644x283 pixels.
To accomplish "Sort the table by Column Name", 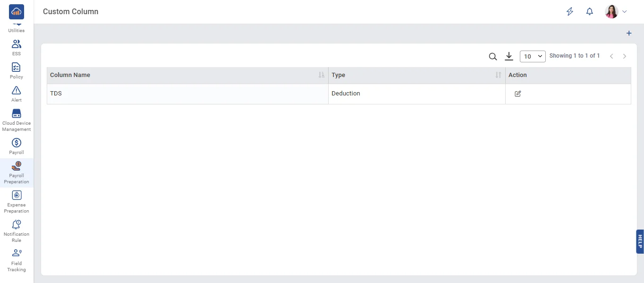I will [321, 75].
